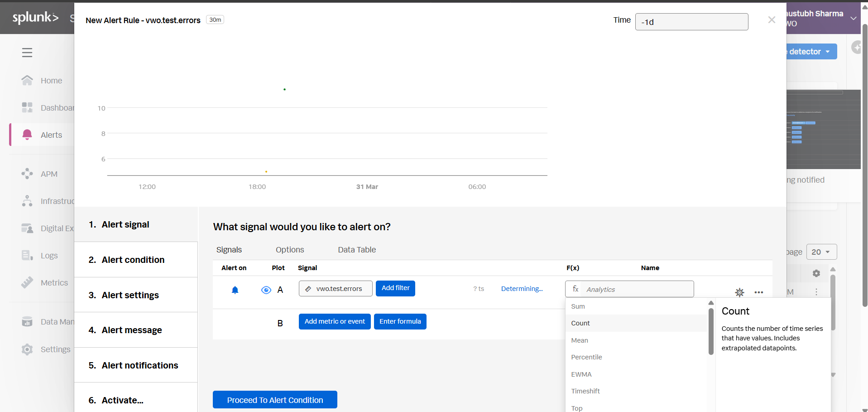Screen dimensions: 868x412
Task: Open gear settings for signal A
Action: coord(739,292)
